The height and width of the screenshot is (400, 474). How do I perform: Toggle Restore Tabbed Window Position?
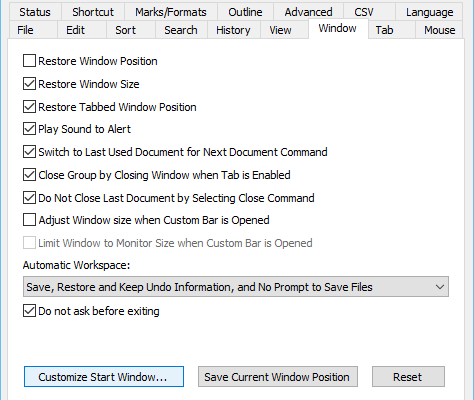(29, 107)
